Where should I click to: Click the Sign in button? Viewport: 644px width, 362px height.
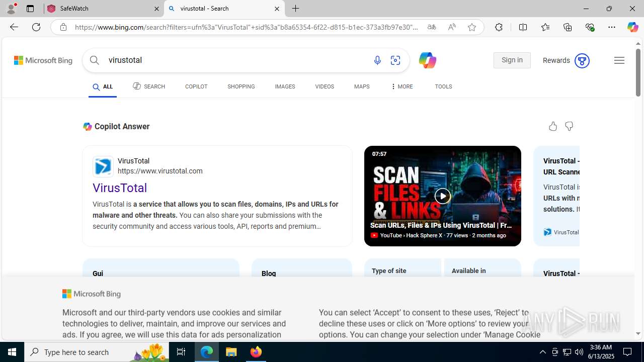[x=512, y=60]
